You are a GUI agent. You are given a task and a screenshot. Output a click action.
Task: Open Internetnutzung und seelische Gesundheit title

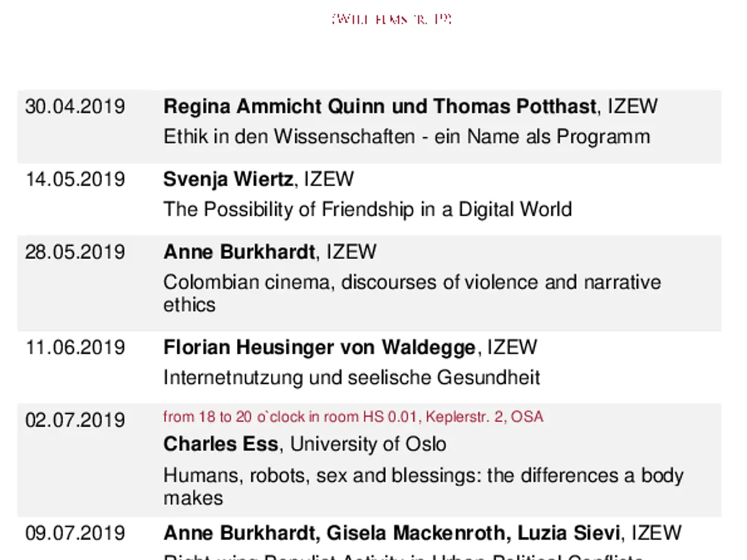click(x=352, y=377)
